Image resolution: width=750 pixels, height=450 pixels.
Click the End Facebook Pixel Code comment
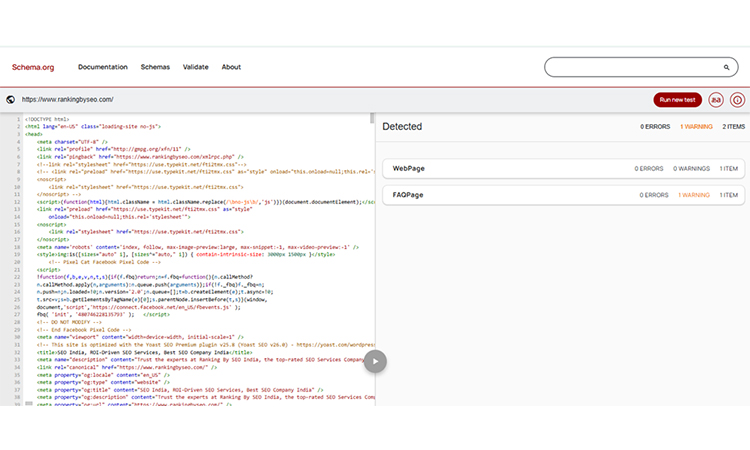pyautogui.click(x=84, y=330)
